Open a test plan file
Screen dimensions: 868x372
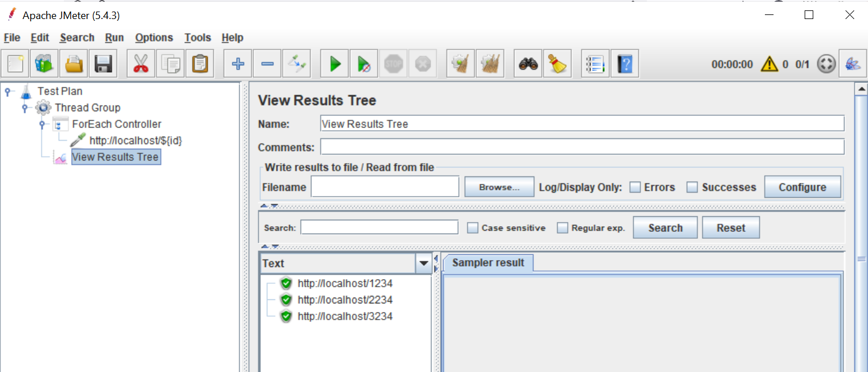click(x=74, y=63)
